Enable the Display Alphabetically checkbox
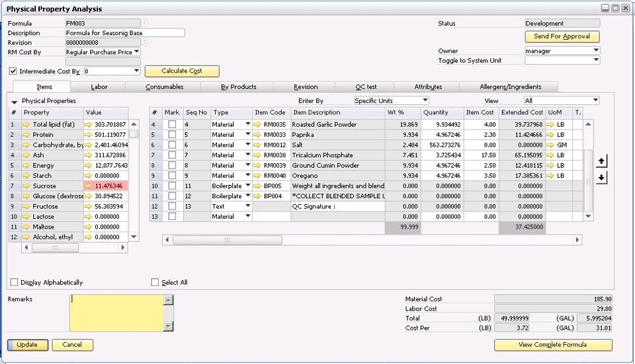The height and width of the screenshot is (364, 635). 14,282
